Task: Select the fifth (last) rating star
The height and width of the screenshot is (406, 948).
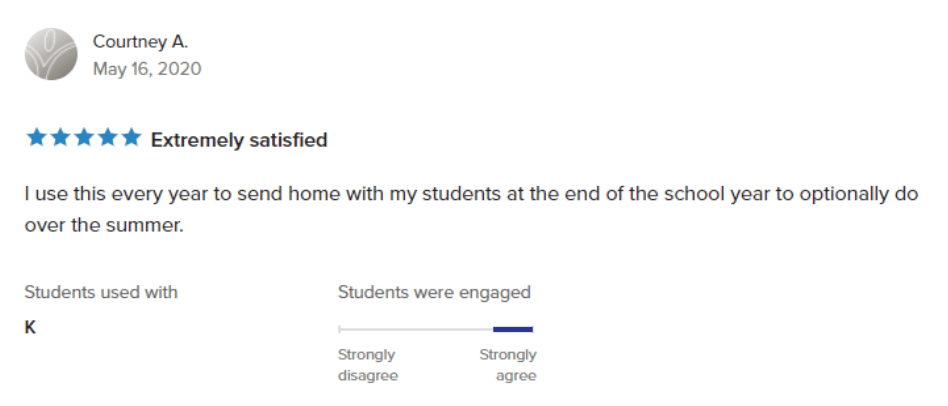Action: [x=131, y=139]
